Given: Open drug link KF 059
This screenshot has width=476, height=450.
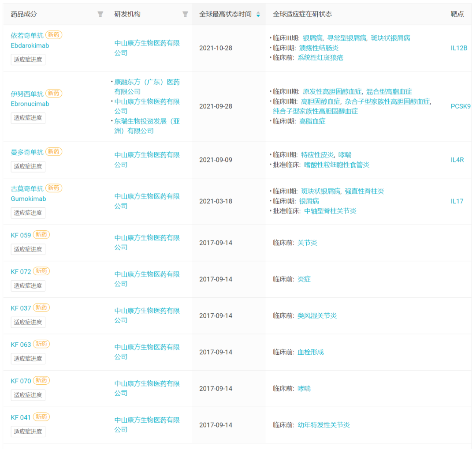Looking at the screenshot, I should click(21, 235).
